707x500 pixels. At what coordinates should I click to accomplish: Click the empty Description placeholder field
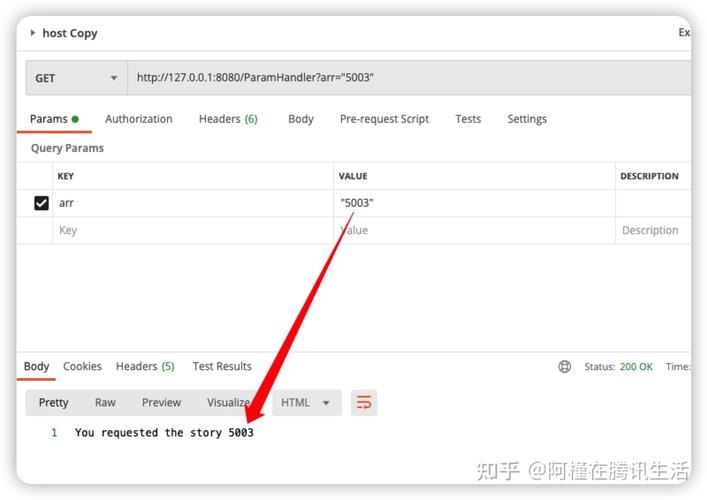pyautogui.click(x=653, y=230)
